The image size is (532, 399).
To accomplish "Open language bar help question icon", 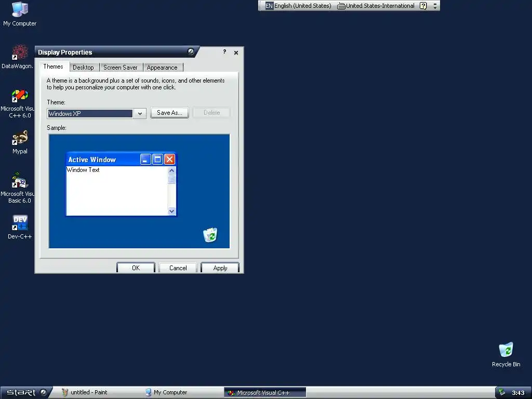I will [423, 6].
